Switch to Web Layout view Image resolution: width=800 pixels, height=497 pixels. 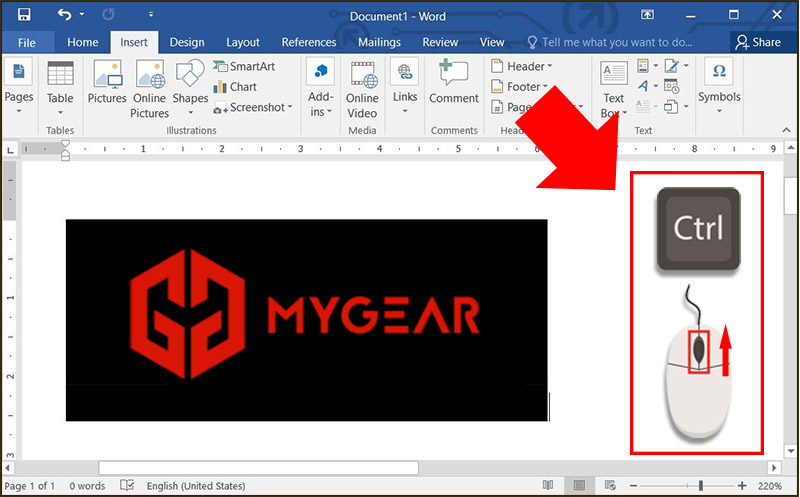tap(610, 485)
